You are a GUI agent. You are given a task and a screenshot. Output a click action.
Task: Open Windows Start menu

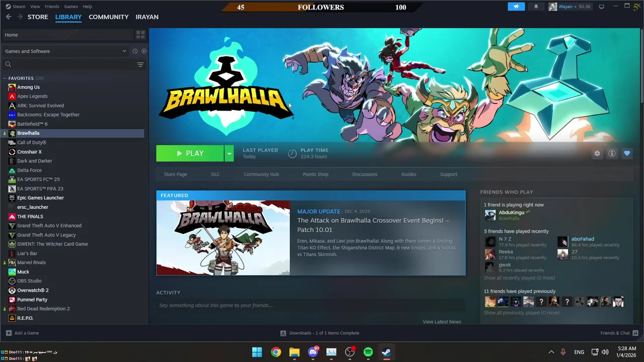[257, 352]
